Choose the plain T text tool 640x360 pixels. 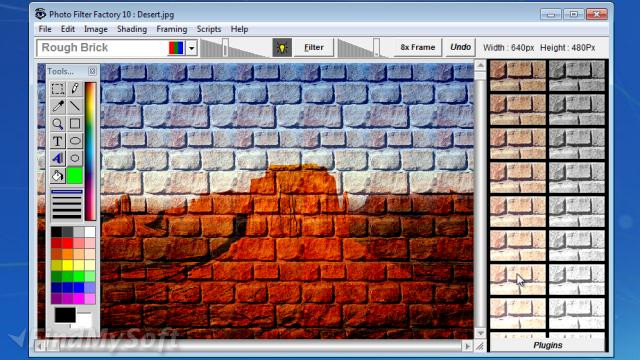(58, 141)
